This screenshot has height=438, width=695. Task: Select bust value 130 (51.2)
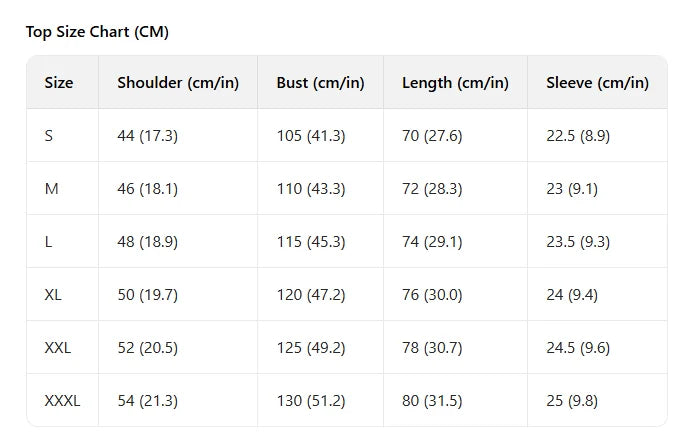311,401
